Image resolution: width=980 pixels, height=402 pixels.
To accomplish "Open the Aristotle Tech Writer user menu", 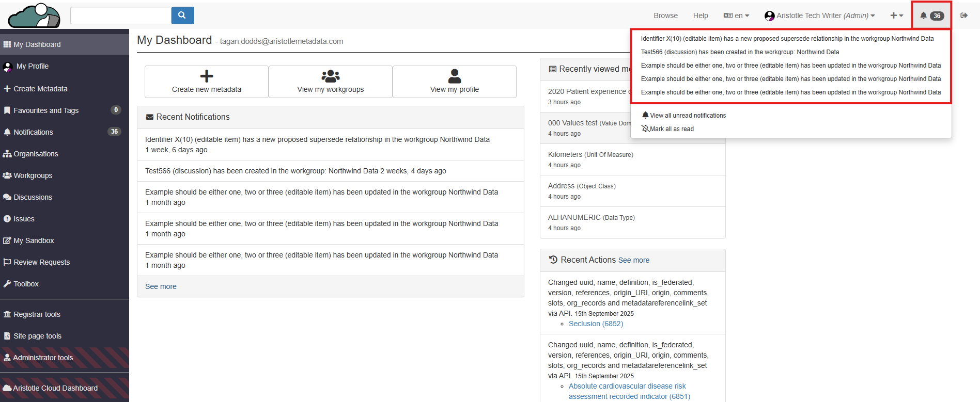I will coord(820,15).
